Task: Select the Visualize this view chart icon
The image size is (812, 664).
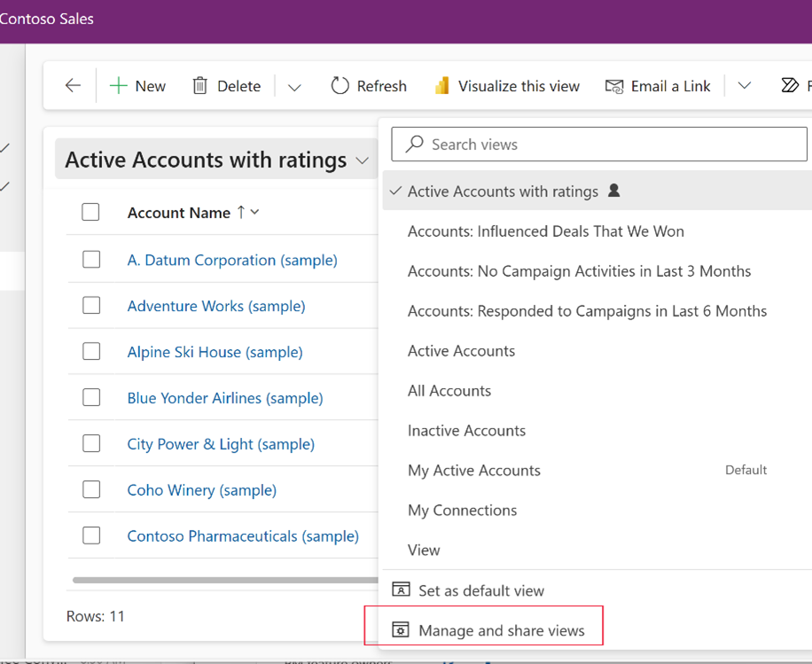Action: 440,85
